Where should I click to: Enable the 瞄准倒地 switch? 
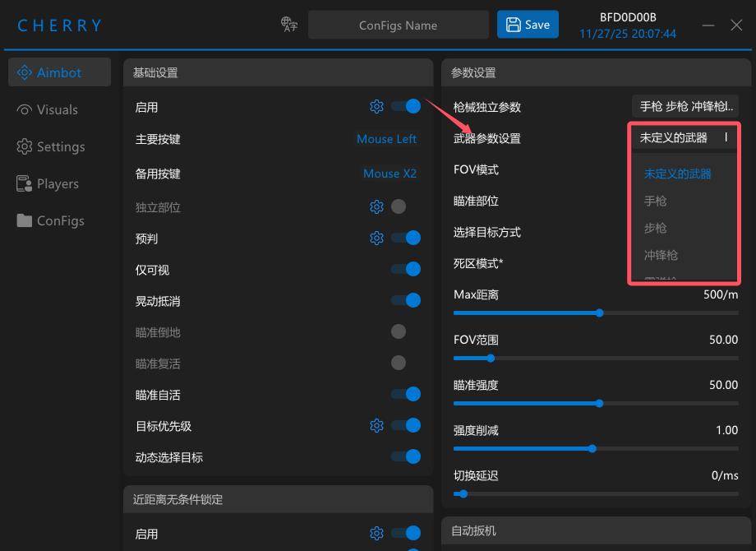point(399,332)
